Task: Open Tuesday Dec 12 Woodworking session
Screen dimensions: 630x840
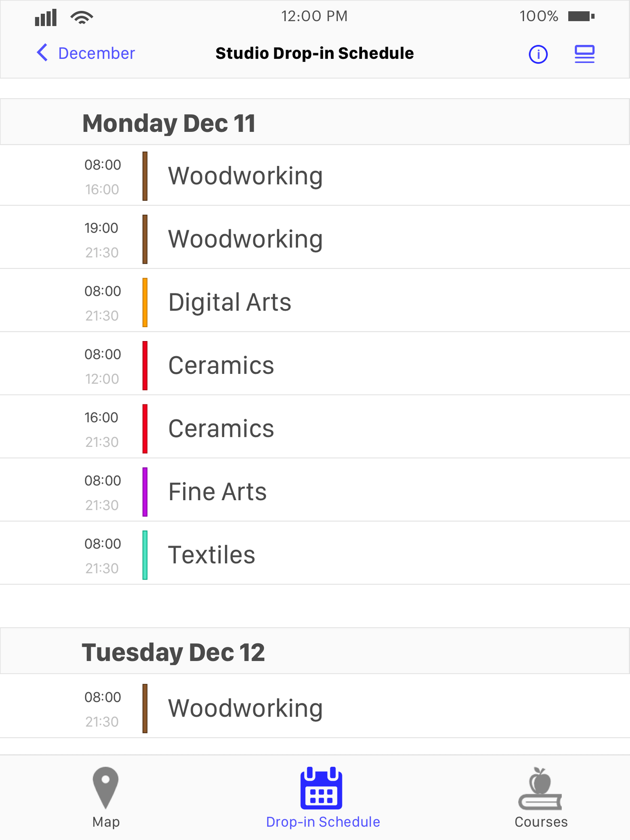Action: pyautogui.click(x=315, y=707)
